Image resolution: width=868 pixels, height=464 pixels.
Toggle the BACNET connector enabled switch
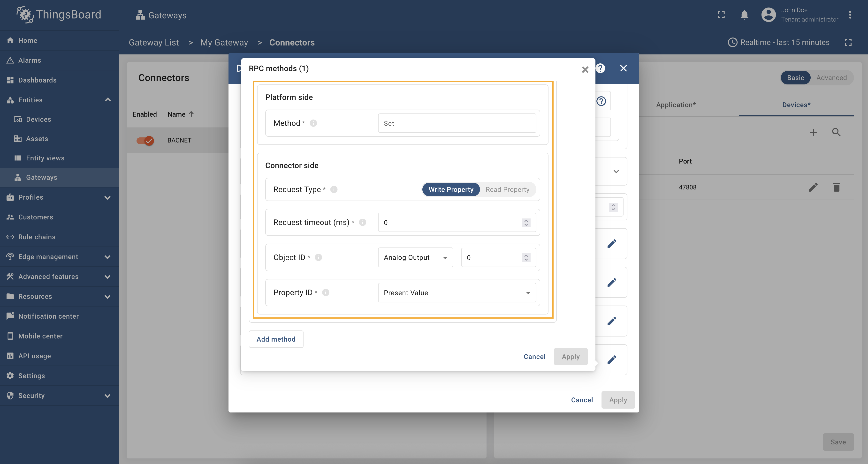145,140
